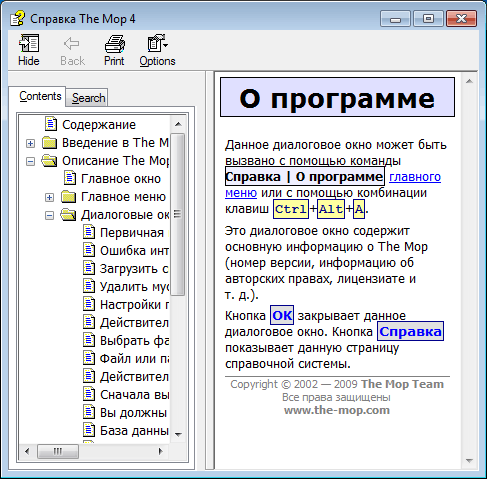This screenshot has height=479, width=487.
Task: Click the Справка link in the help text
Action: point(410,331)
